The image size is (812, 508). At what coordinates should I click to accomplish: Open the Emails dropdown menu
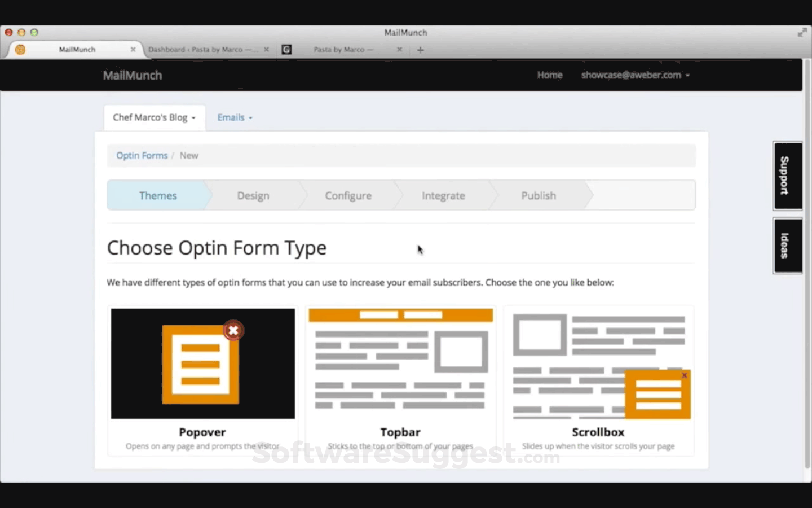(x=235, y=117)
